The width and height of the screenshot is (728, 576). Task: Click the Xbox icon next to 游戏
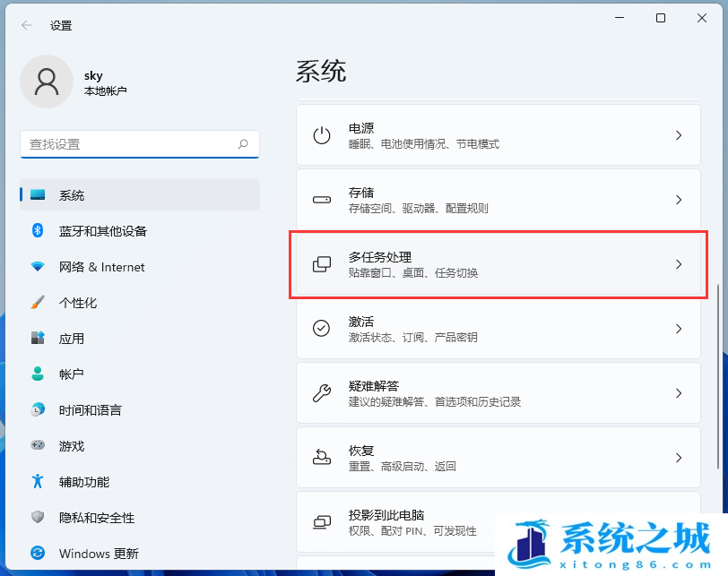point(36,446)
